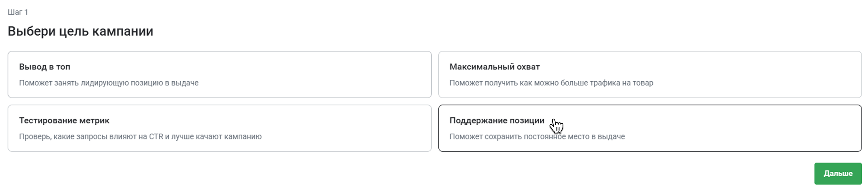
Task: Click the «Выбери цель кампании» heading
Action: pos(80,31)
